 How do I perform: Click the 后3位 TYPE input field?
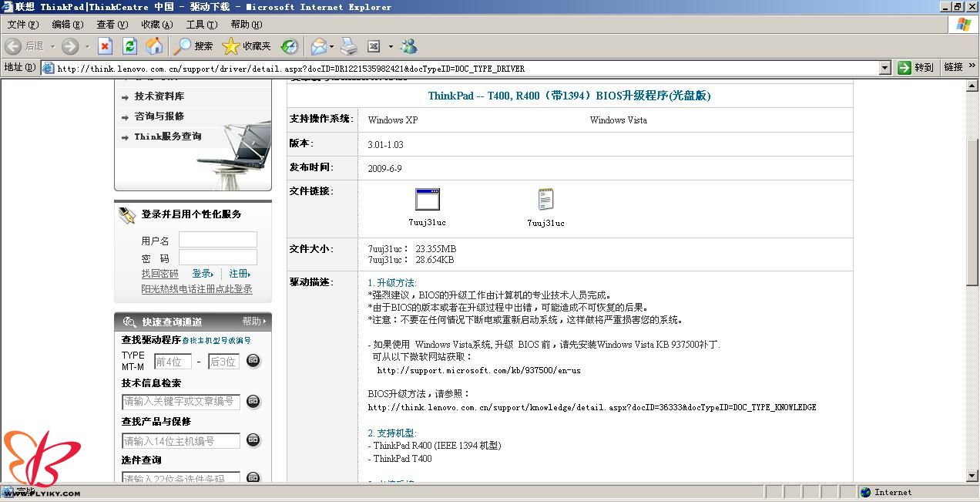[x=223, y=361]
